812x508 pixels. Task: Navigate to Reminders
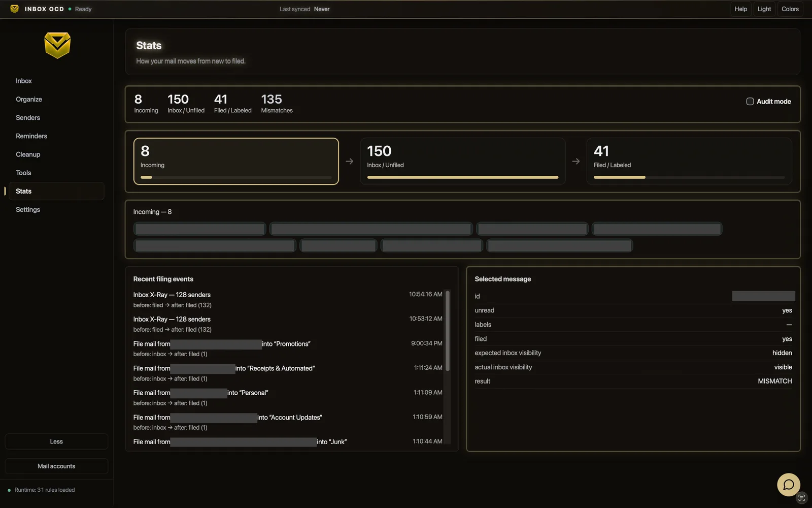coord(56,136)
